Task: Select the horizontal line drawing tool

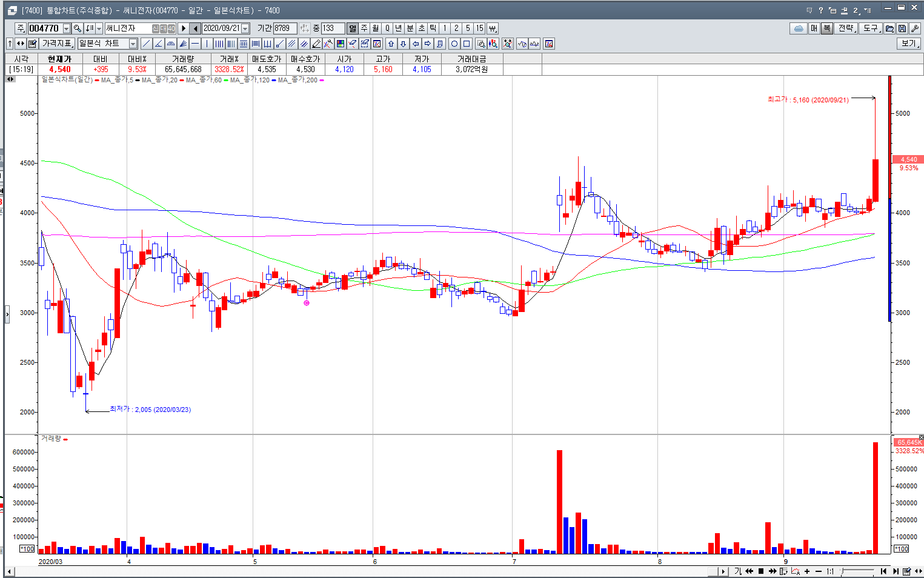Action: pyautogui.click(x=195, y=44)
